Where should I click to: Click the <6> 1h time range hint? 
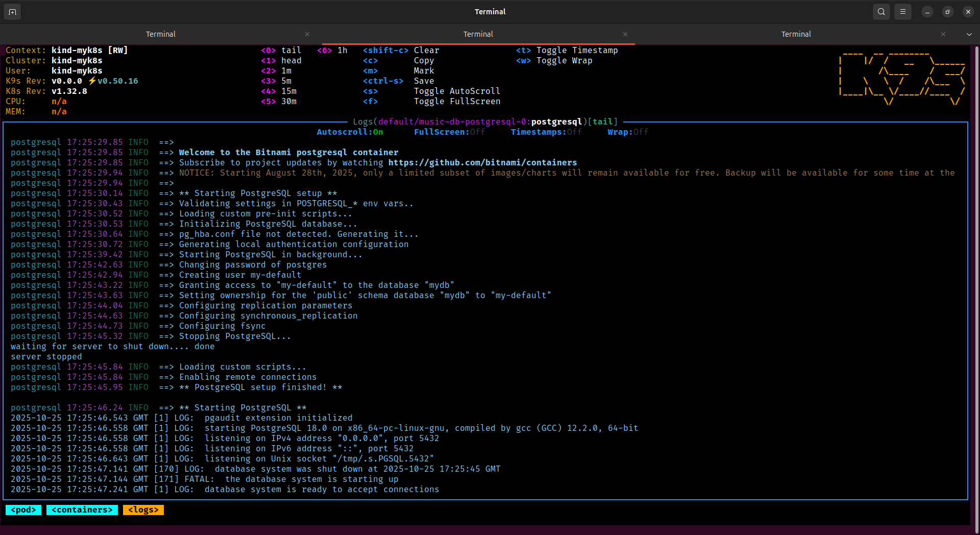coord(332,51)
